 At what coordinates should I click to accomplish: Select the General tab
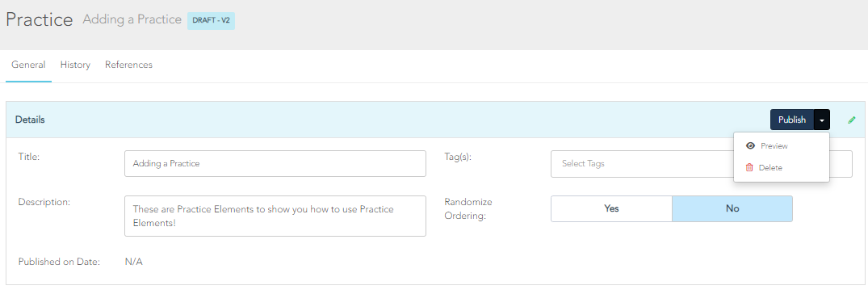(x=28, y=65)
